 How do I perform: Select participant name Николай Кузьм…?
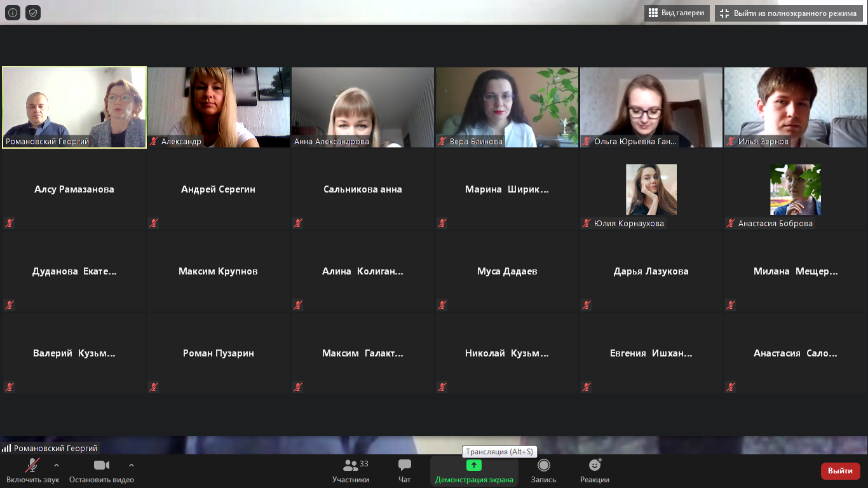507,353
